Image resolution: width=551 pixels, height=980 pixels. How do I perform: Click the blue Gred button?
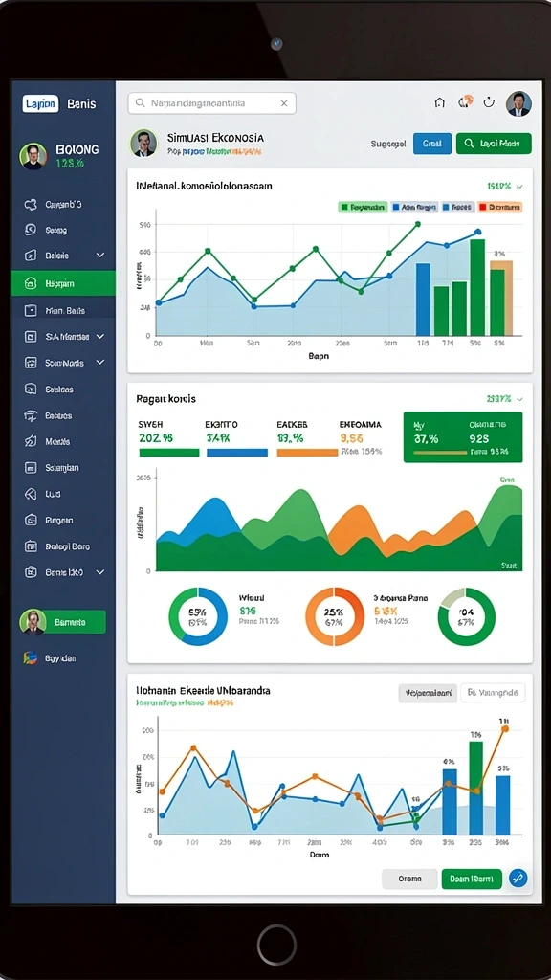(432, 144)
